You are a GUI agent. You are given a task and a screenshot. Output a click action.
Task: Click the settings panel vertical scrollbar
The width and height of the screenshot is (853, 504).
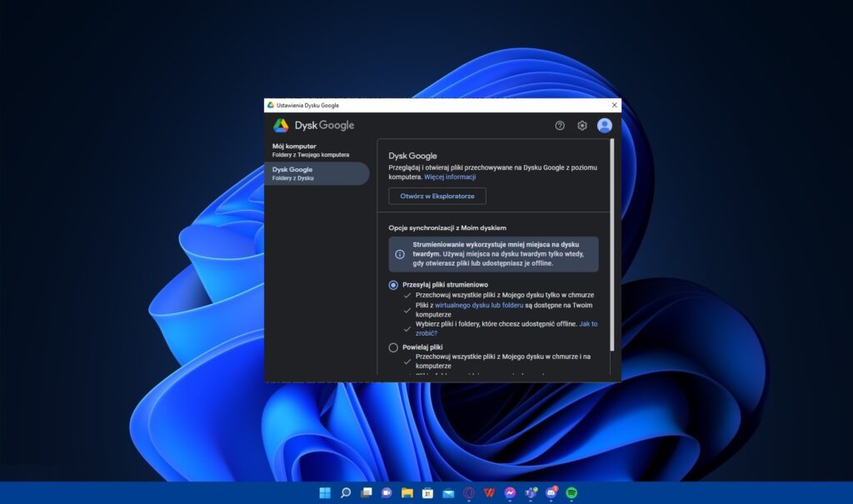point(612,245)
